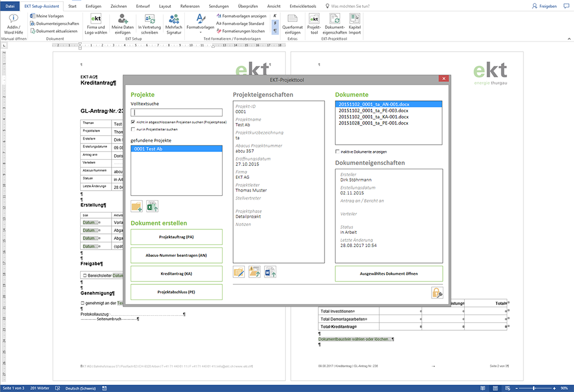Viewport: 574px width, 392px height.
Task: Uncheck 'nicht in abgeschlossenen Projekten suchen'
Action: (x=133, y=122)
